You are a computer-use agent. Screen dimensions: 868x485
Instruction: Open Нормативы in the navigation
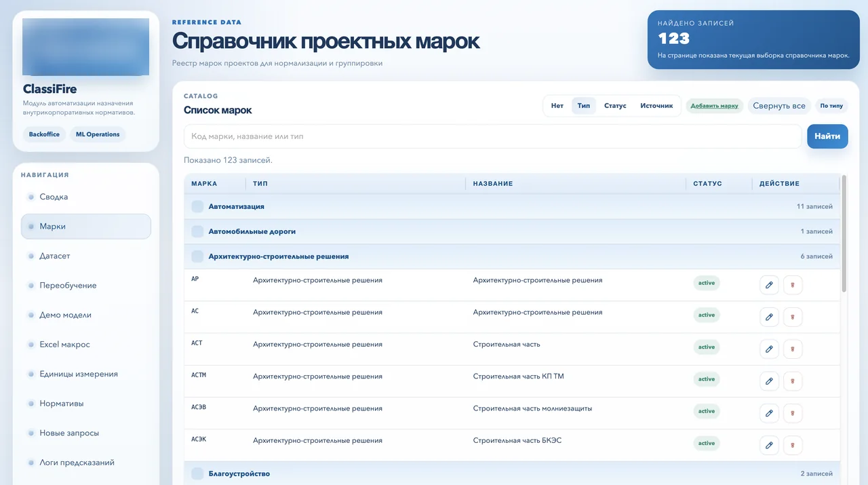tap(86, 404)
